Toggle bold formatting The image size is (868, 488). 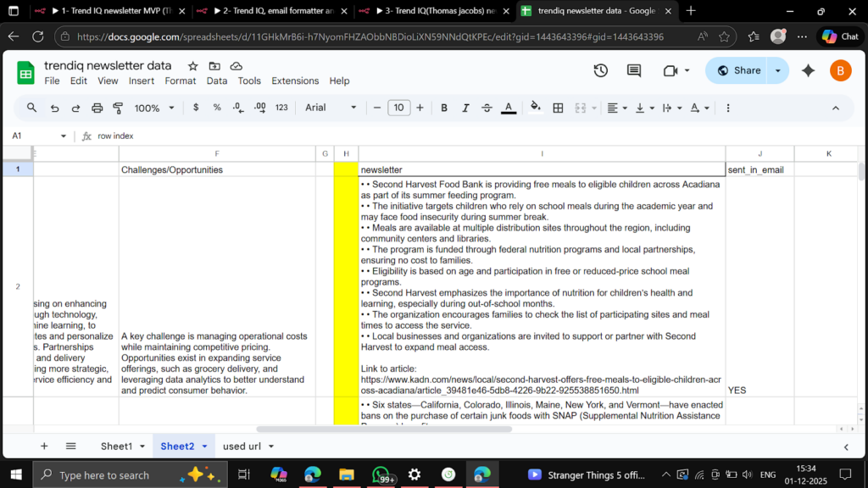click(x=443, y=108)
